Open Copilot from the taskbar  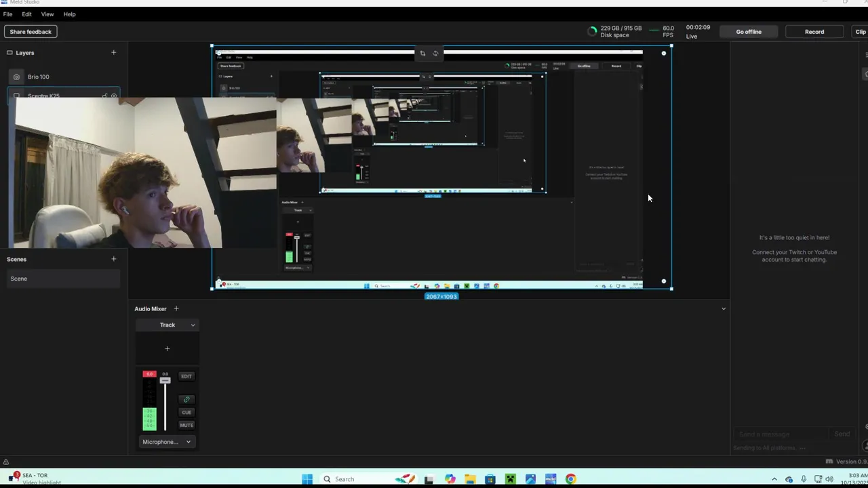[x=450, y=479]
